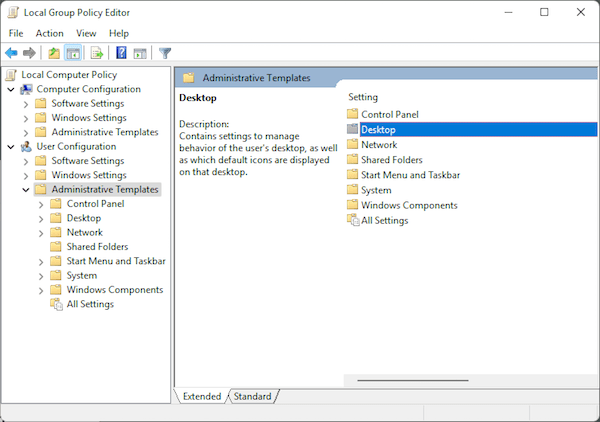Click the Forward arrow toolbar icon
This screenshot has height=422, width=600.
pos(29,53)
